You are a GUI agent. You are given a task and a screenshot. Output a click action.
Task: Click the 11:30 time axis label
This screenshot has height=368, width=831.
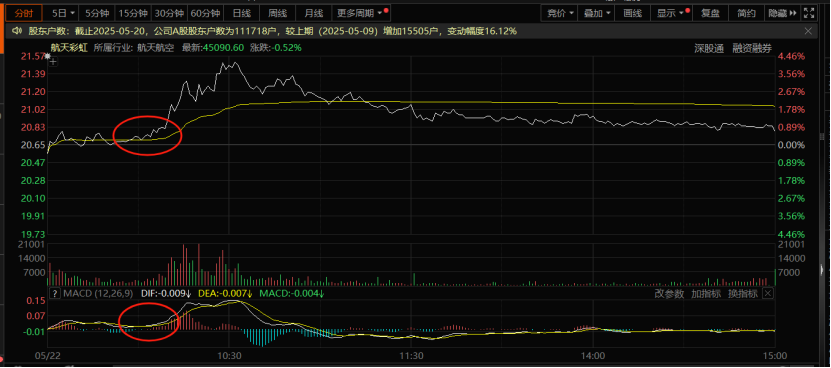click(x=411, y=355)
